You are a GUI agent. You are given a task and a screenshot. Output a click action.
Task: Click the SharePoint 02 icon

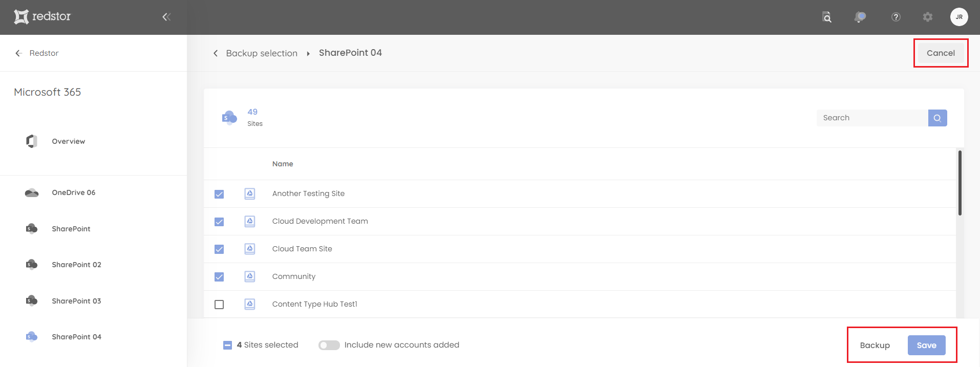[x=32, y=265]
